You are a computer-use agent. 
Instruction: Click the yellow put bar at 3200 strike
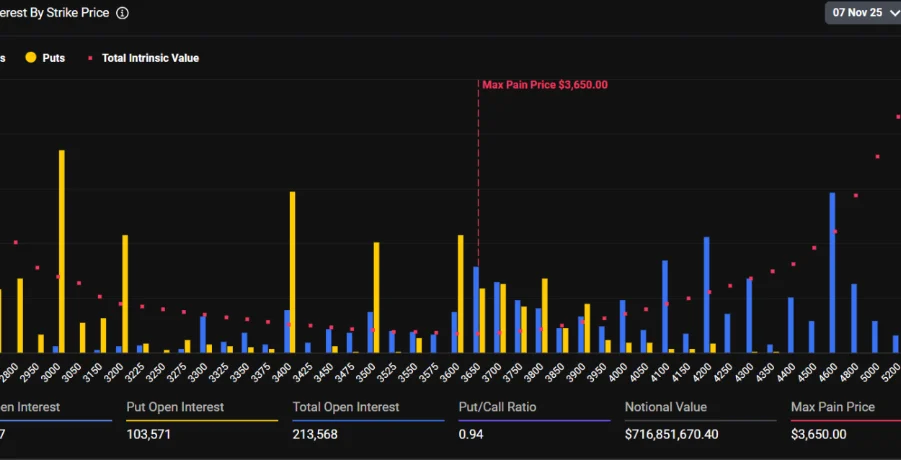(x=125, y=293)
